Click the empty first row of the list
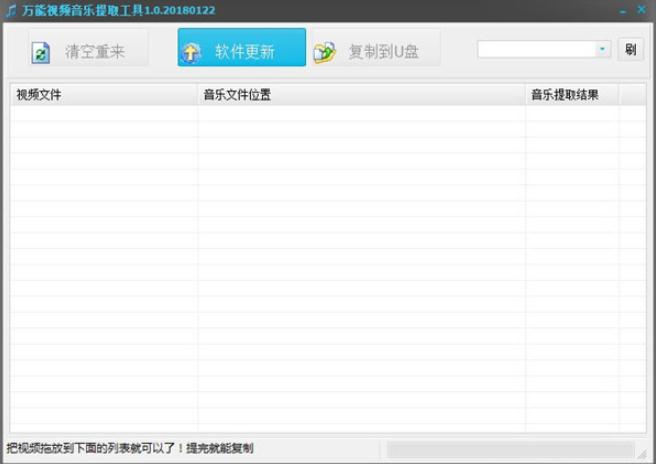Image resolution: width=656 pixels, height=464 pixels. (x=328, y=113)
